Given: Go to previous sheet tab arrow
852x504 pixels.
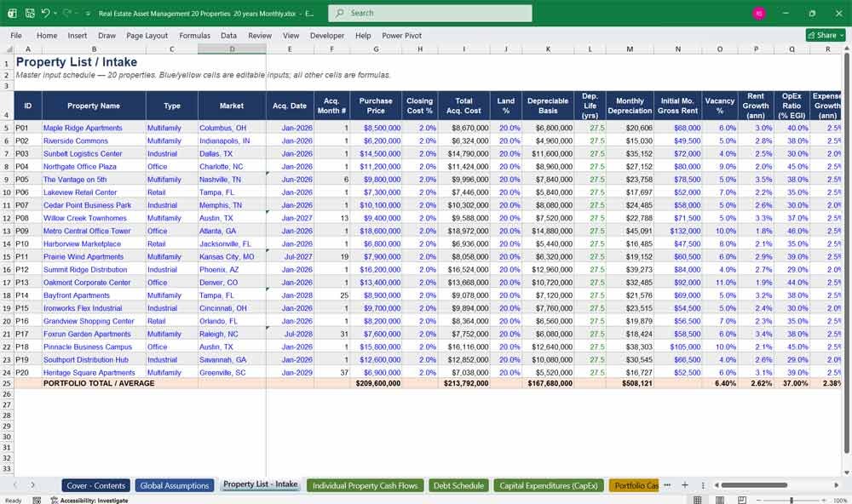Looking at the screenshot, I should click(15, 485).
